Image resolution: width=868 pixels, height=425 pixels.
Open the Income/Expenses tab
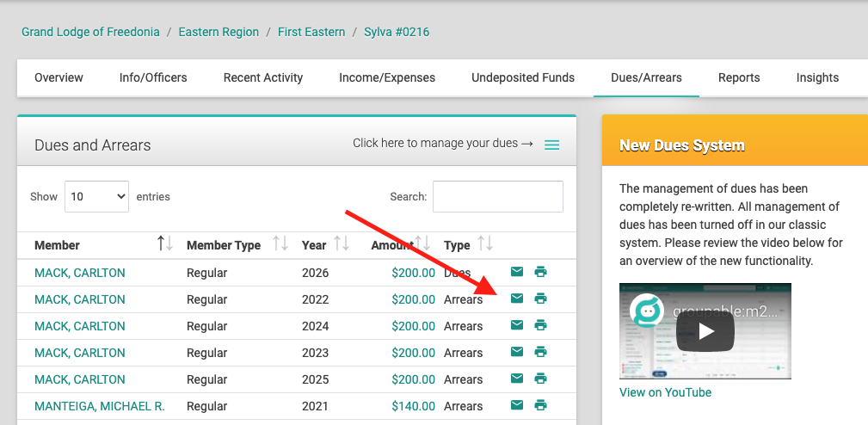[387, 77]
